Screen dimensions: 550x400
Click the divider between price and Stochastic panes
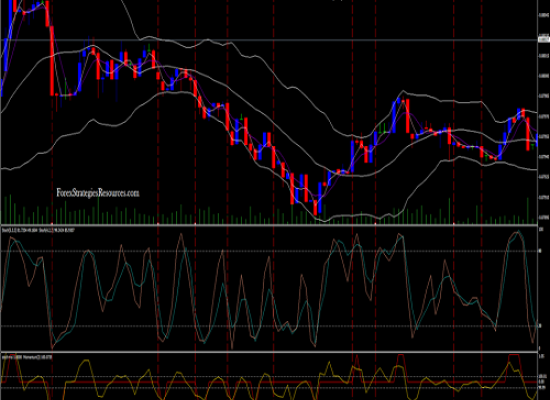pyautogui.click(x=269, y=225)
